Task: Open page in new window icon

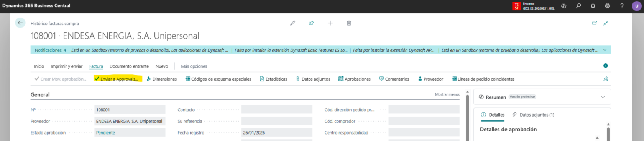Action: point(595,23)
